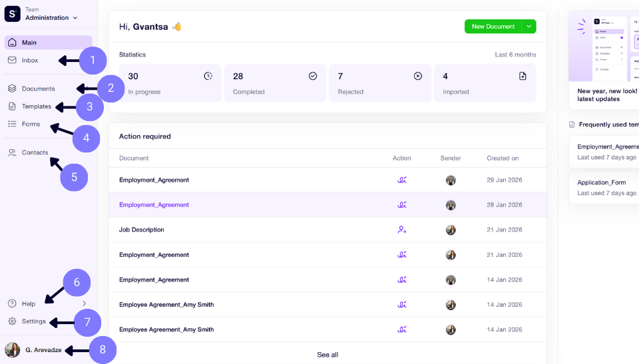Open the highlighted purple Employment_Agreement document
Viewport: 639px width, 364px height.
[x=154, y=205]
